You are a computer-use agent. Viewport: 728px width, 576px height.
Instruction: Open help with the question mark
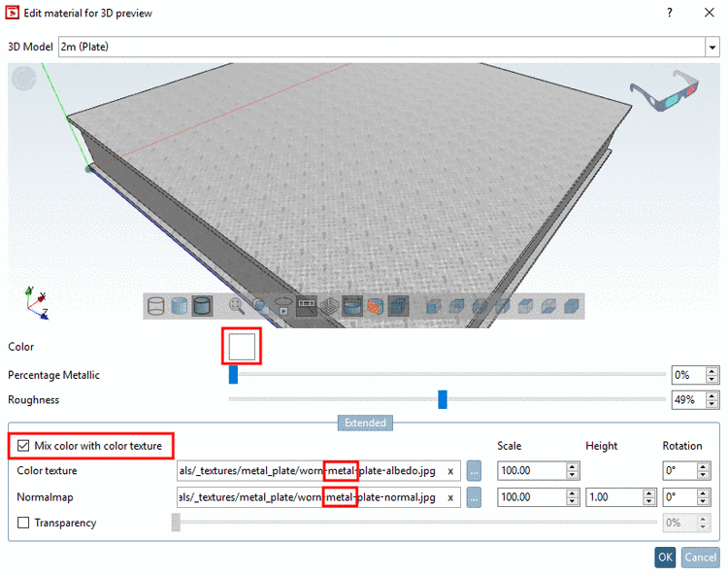click(670, 13)
